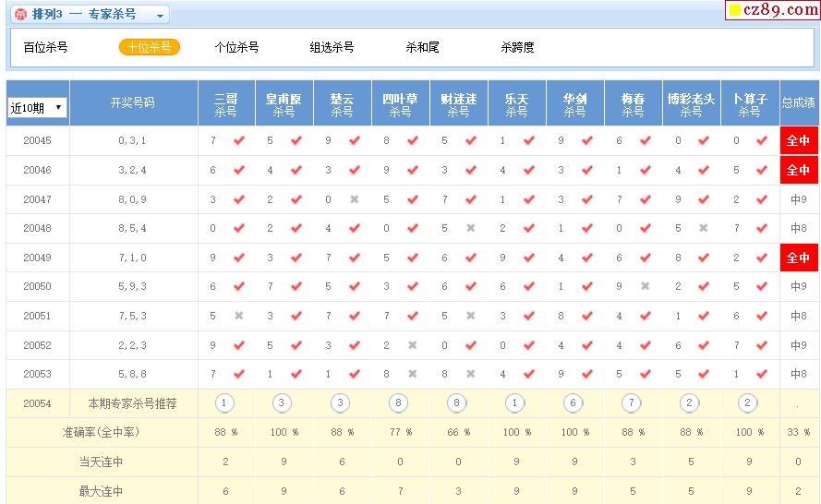Click the circled 3 under 皇甫原 in row 20054
This screenshot has width=821, height=504.
(282, 403)
